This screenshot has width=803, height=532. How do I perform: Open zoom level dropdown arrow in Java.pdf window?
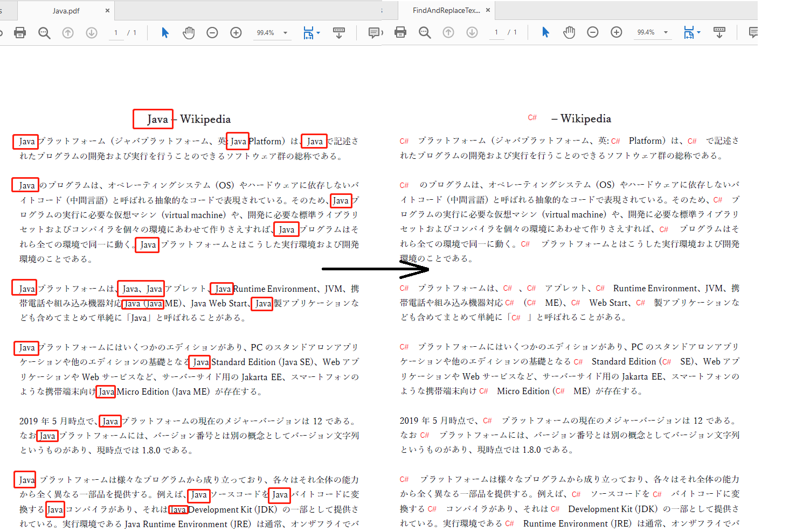(285, 33)
